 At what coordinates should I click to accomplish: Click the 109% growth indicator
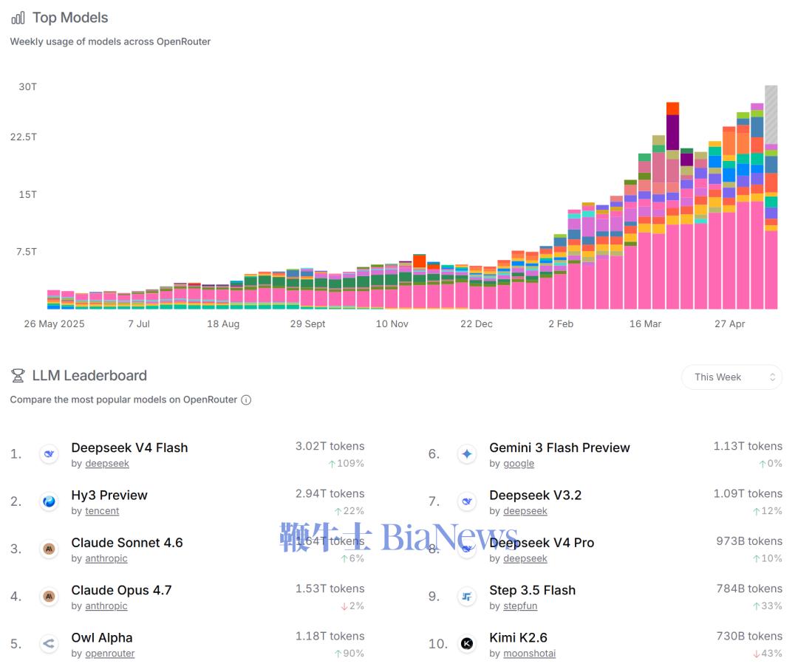coord(346,464)
